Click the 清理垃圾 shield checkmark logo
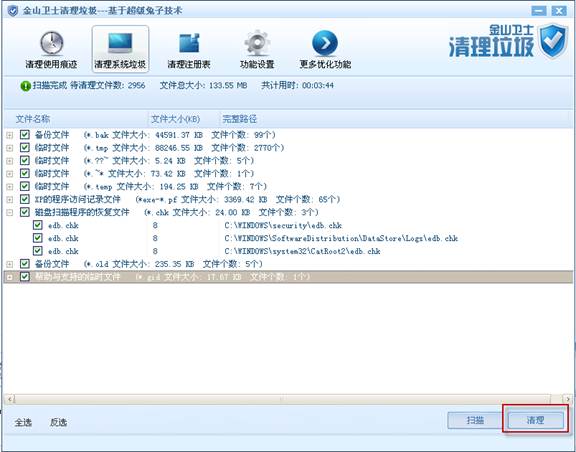This screenshot has width=576, height=452. pos(553,40)
